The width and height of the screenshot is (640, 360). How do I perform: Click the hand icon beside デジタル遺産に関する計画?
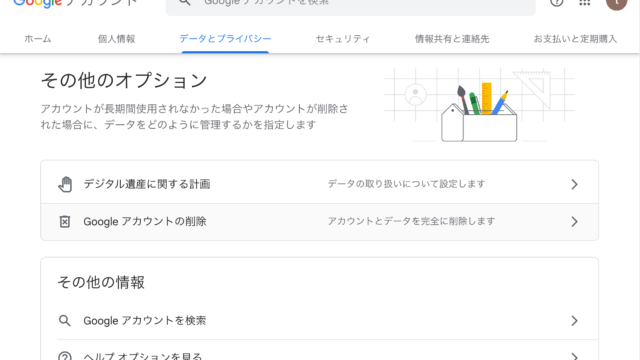65,184
